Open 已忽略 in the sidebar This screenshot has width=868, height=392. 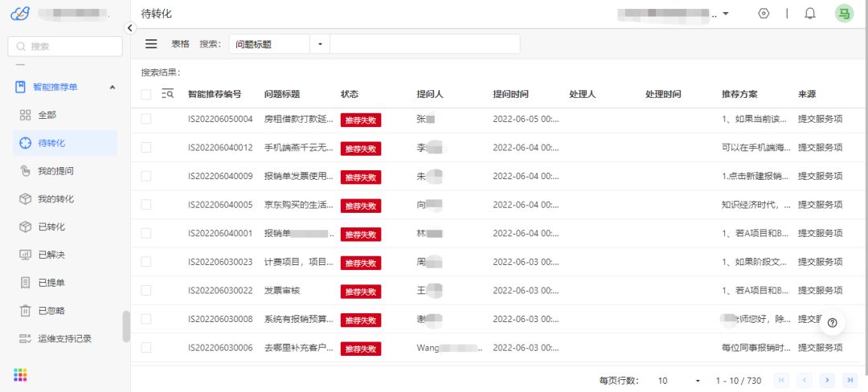click(x=65, y=311)
